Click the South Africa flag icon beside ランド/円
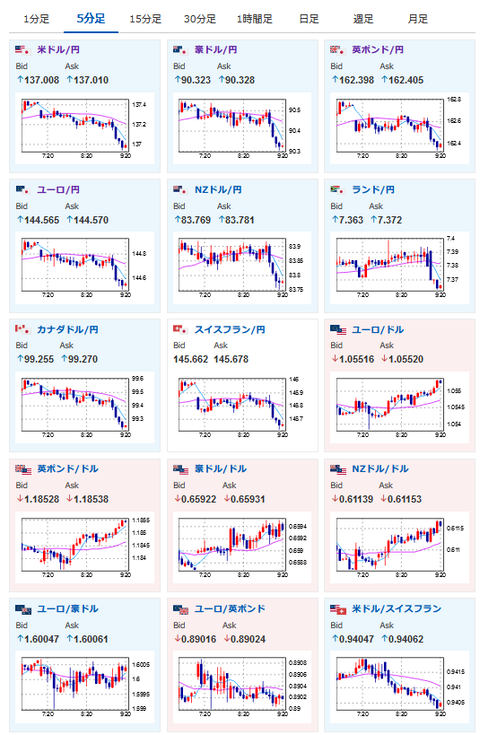480x735 pixels. [338, 190]
